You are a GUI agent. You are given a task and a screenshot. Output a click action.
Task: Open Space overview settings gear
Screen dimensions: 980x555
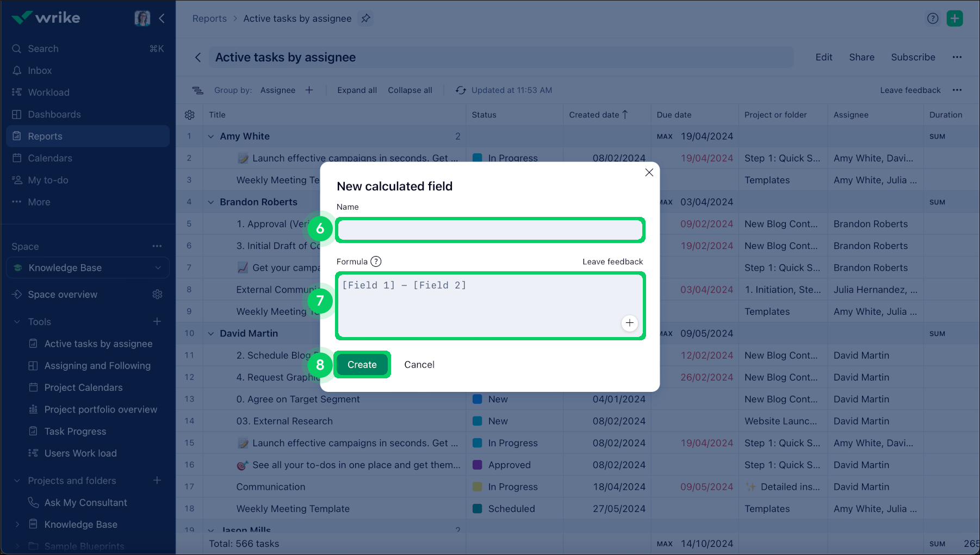coord(157,294)
